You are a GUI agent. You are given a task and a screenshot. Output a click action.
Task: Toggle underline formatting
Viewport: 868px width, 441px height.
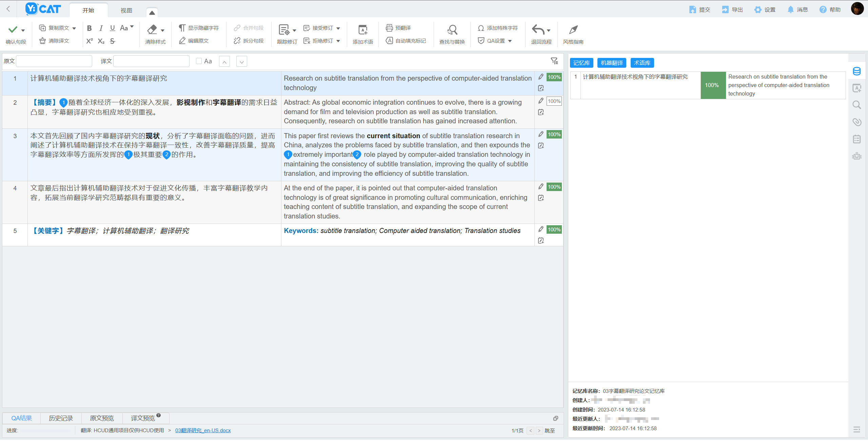[113, 28]
